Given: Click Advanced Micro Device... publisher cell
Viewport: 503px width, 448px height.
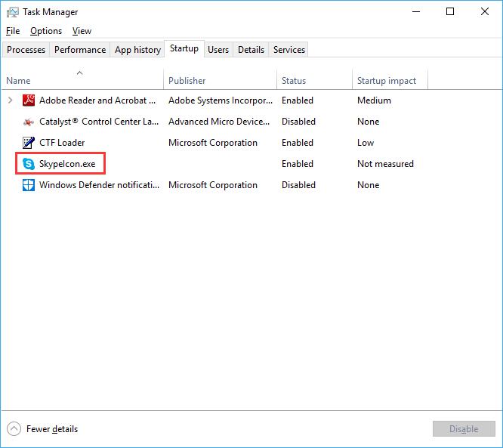Looking at the screenshot, I should [219, 122].
